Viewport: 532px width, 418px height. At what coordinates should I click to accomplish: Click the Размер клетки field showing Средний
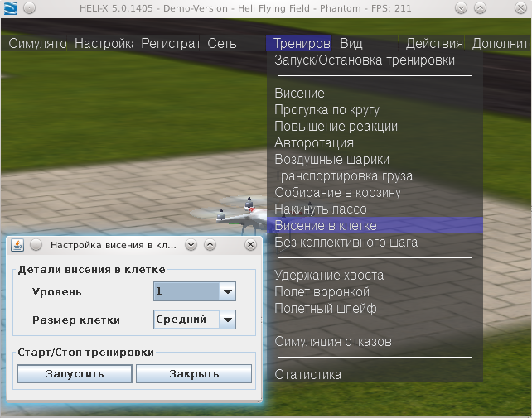pos(186,320)
